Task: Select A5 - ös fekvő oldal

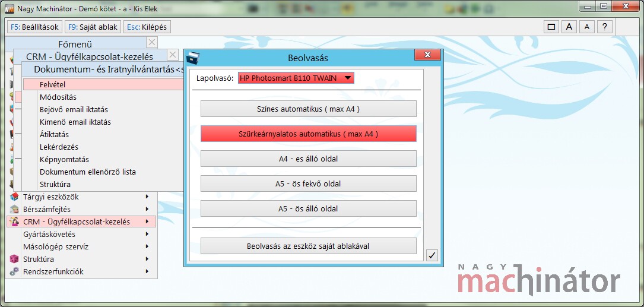Action: [309, 183]
